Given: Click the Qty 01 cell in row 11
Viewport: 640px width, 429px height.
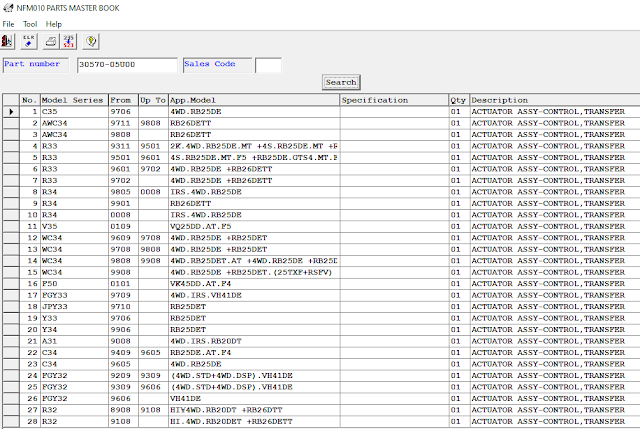Looking at the screenshot, I should (x=459, y=226).
